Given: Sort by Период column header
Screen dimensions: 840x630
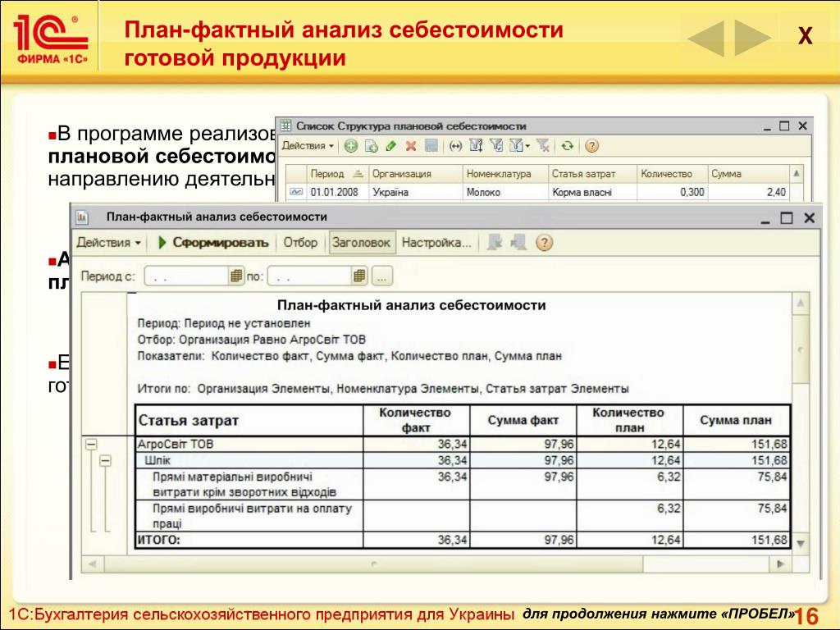Looking at the screenshot, I should [x=336, y=174].
